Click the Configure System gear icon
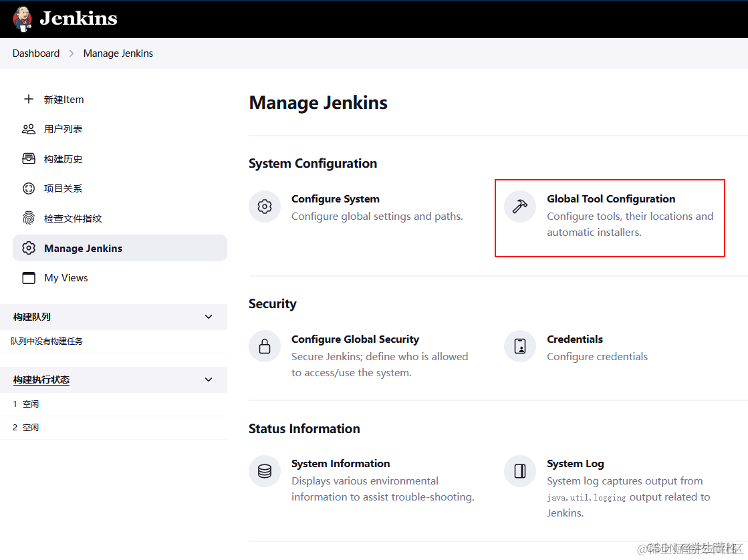 click(x=265, y=206)
